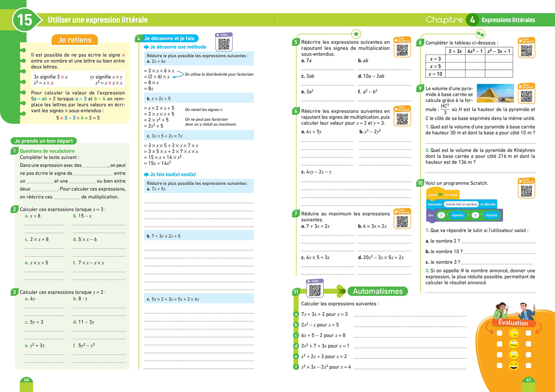Click the 'Donne moi un nombre' Scratch field
Screen dimensions: 555x392
pyautogui.click(x=461, y=204)
